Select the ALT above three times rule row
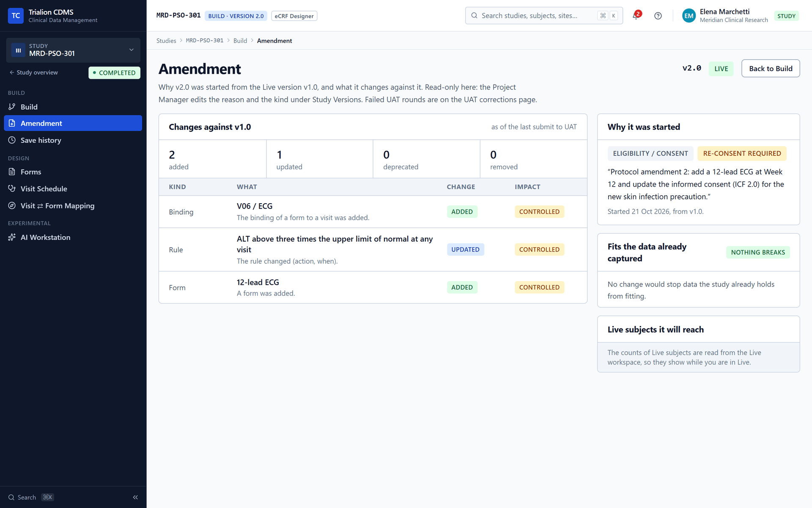 (x=373, y=250)
